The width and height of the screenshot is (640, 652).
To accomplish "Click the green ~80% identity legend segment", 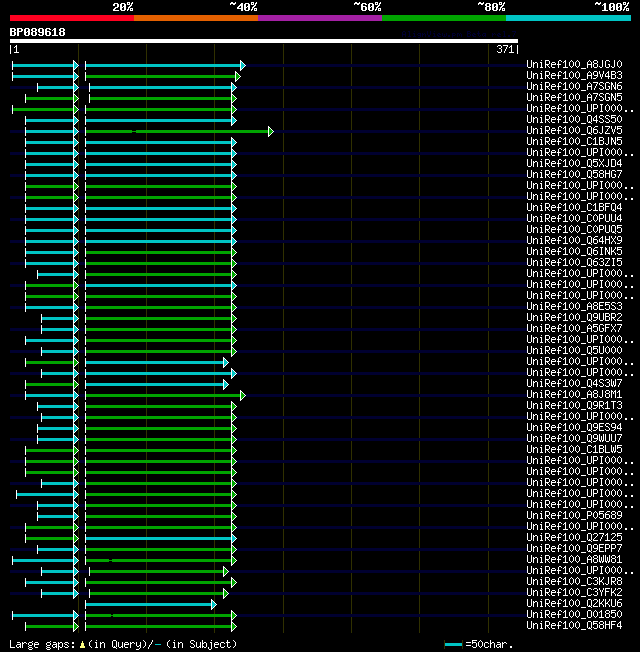I will 443,18.
